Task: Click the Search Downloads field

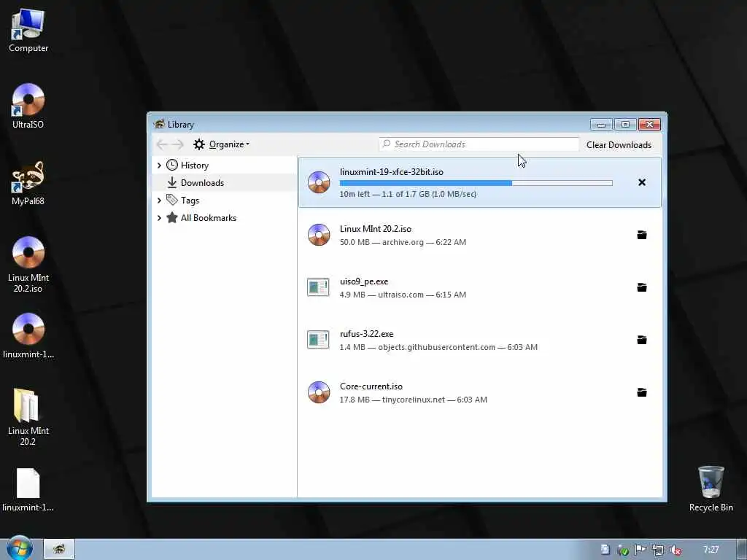Action: (479, 144)
